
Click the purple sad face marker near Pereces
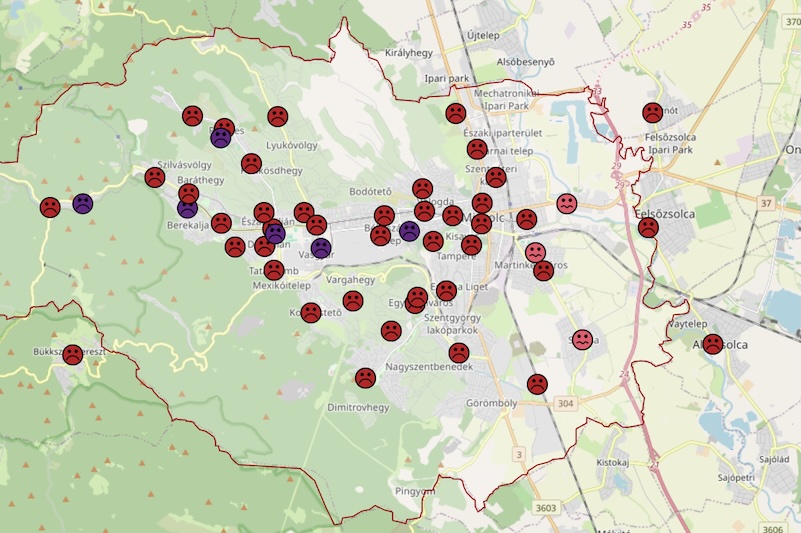(x=221, y=138)
